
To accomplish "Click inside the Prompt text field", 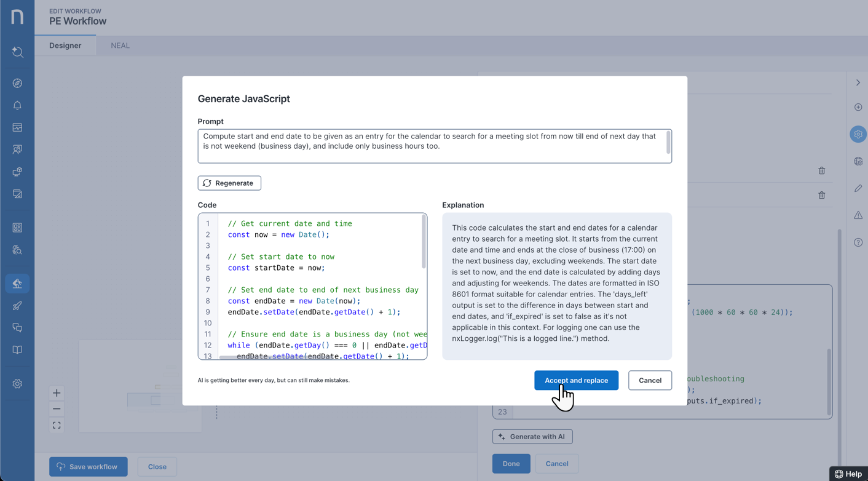I will 434,145.
